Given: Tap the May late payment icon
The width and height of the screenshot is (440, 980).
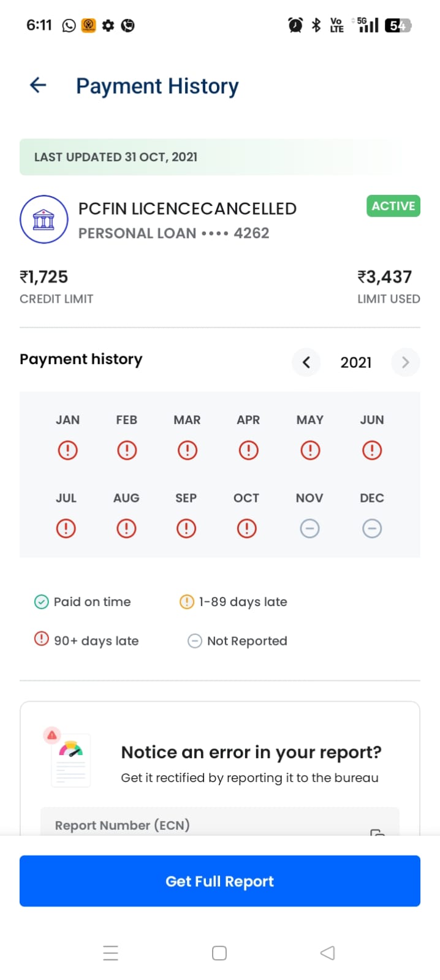Looking at the screenshot, I should click(x=310, y=450).
